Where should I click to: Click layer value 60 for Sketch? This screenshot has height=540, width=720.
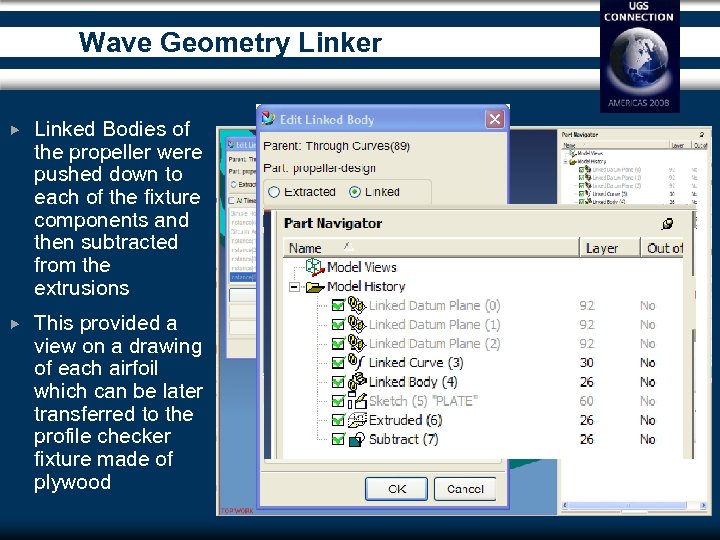[586, 401]
